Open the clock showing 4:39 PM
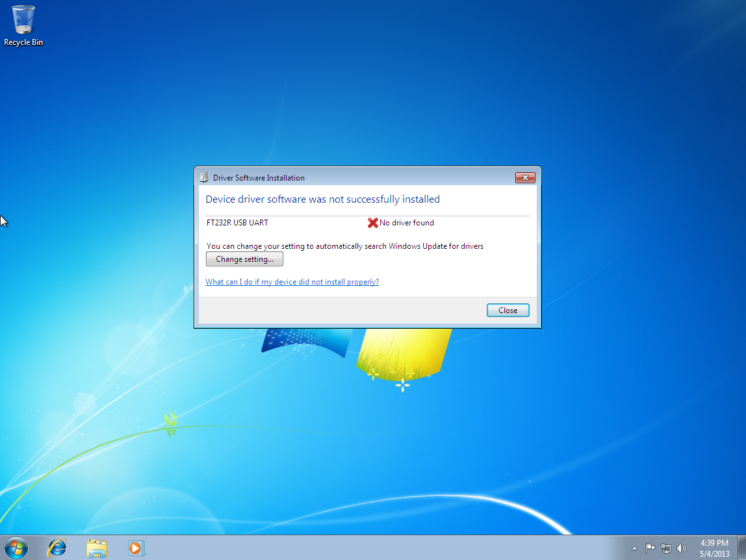The height and width of the screenshot is (560, 746). click(x=714, y=548)
